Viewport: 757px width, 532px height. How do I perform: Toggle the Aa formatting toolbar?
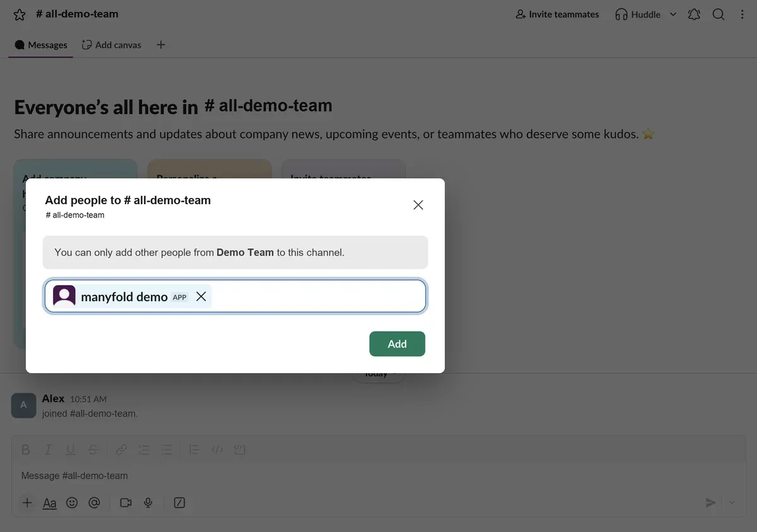(50, 502)
